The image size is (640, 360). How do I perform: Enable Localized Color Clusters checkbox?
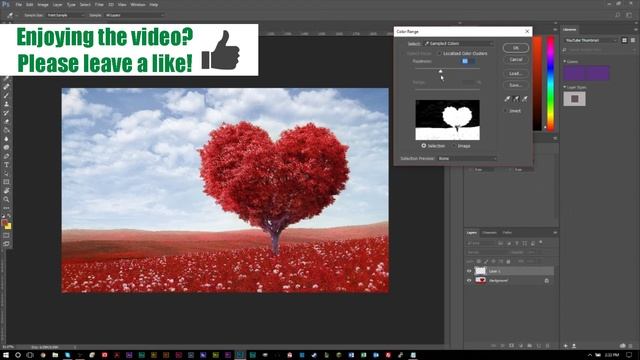click(x=440, y=53)
